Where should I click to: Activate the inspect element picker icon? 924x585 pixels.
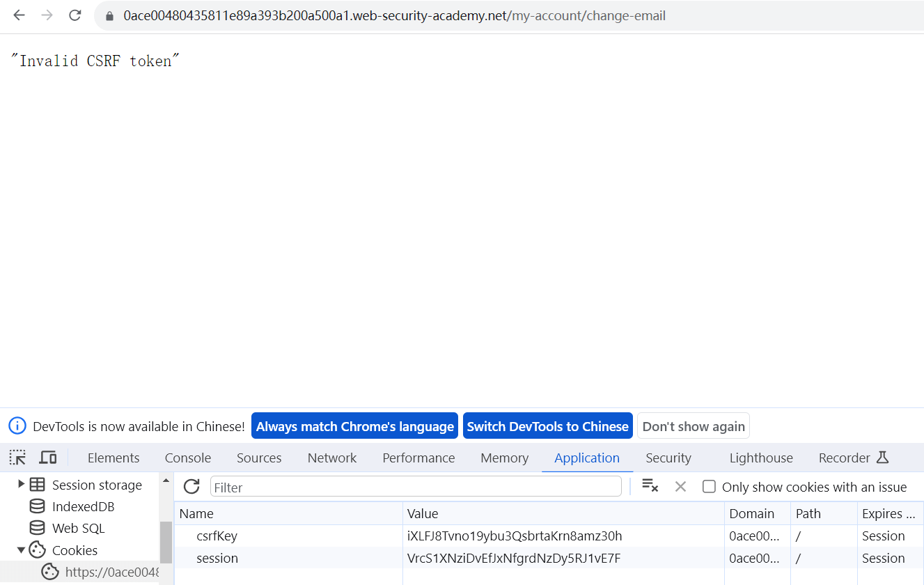point(17,458)
